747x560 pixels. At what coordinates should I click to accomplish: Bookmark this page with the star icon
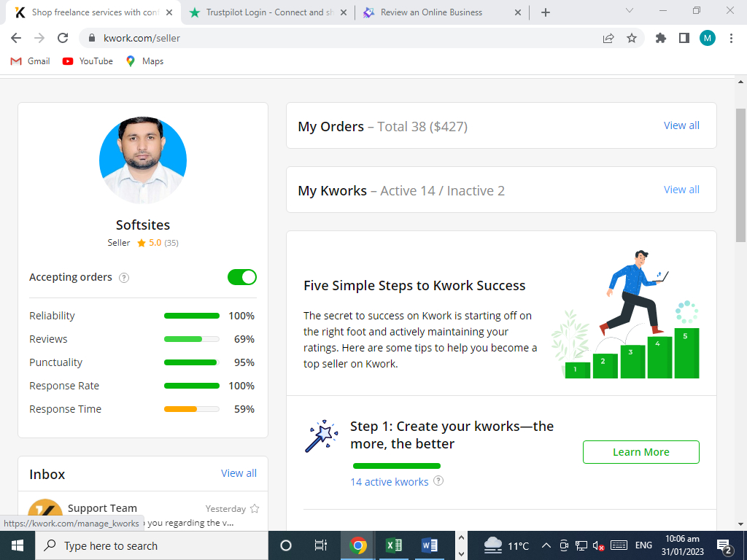pos(632,38)
